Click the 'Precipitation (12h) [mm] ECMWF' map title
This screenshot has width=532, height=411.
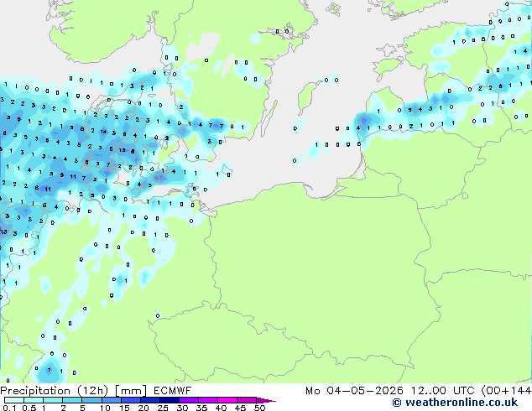coord(96,391)
